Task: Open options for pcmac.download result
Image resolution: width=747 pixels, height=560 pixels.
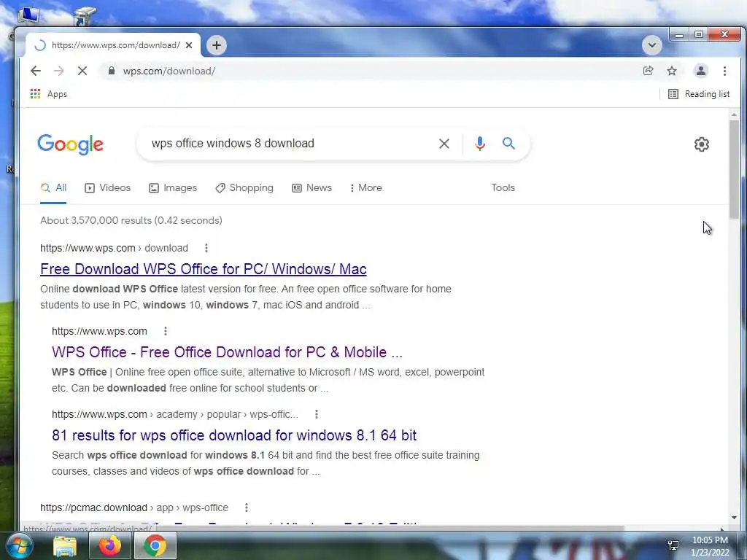Action: tap(247, 507)
